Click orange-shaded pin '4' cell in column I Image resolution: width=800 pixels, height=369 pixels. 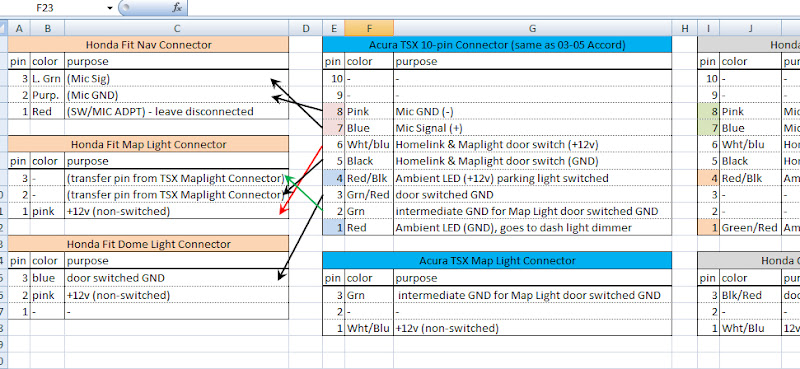coord(709,178)
